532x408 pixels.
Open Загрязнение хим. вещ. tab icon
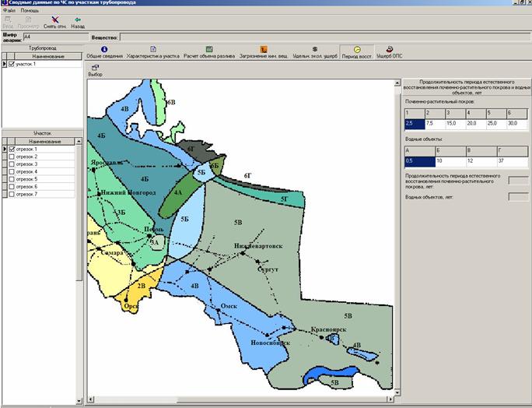click(x=264, y=49)
